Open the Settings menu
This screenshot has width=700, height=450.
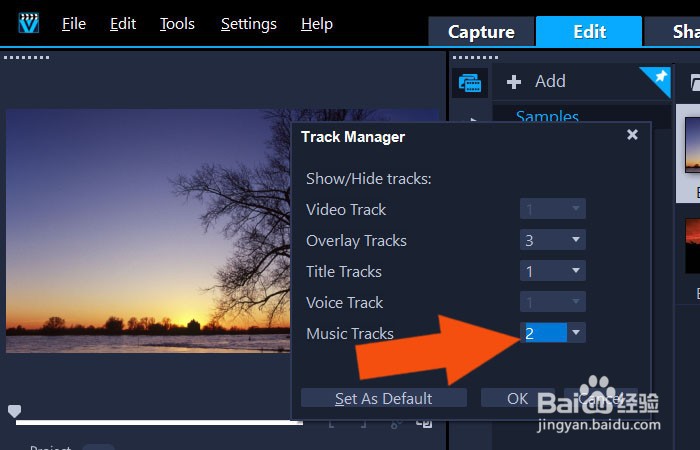click(x=249, y=24)
